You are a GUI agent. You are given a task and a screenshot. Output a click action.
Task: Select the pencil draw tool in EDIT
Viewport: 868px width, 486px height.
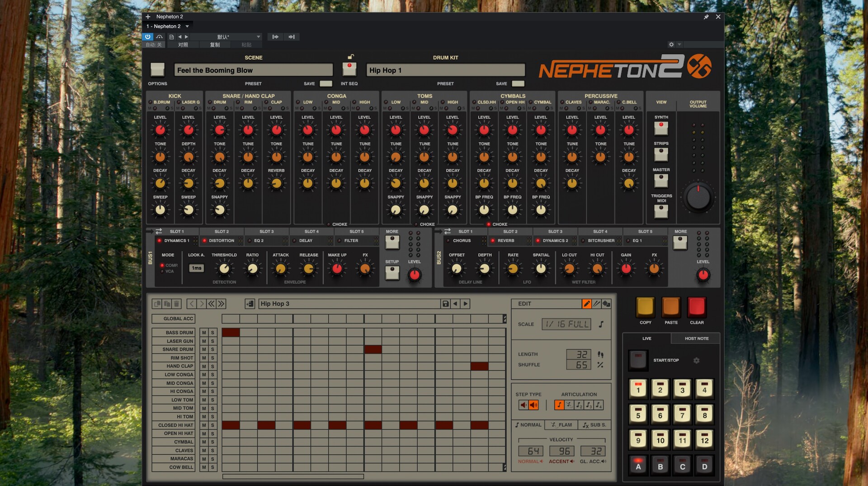[586, 304]
